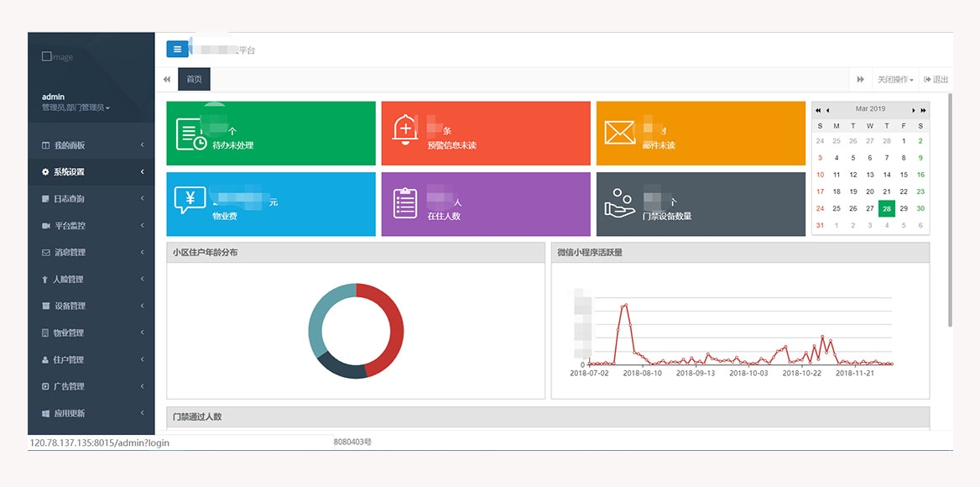Expand the 设备管理 sidebar menu chevron
This screenshot has width=980, height=487.
tap(143, 306)
